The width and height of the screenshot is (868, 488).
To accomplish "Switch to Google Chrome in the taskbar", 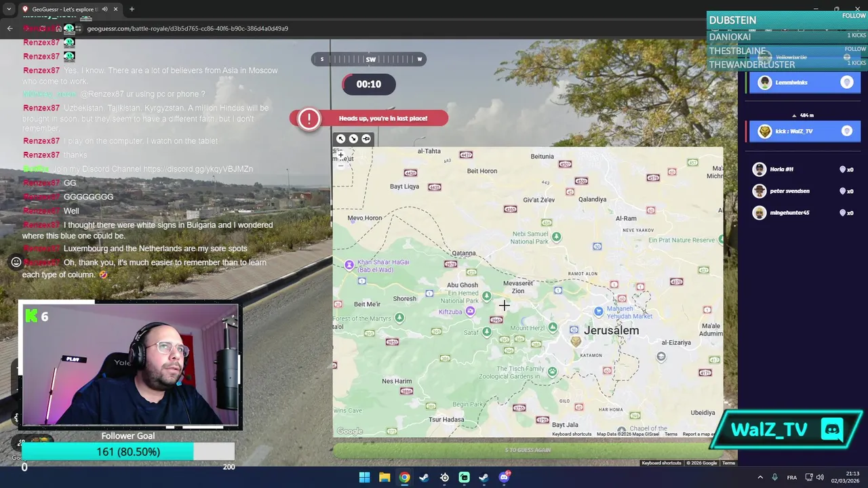I will (x=404, y=477).
